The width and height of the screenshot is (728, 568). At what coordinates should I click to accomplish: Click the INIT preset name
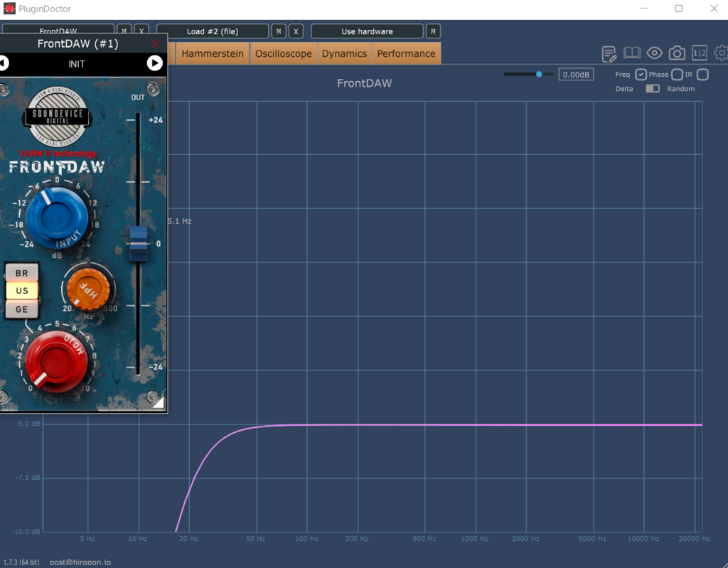click(x=77, y=64)
